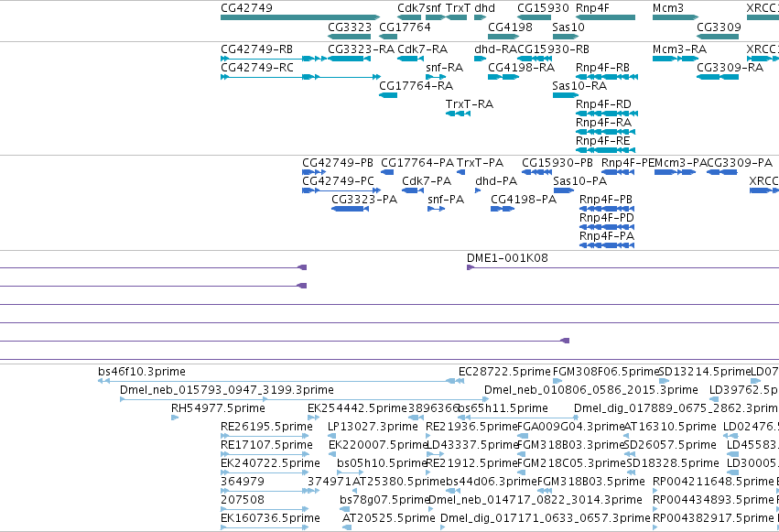Select the Rnp4F-RB transcript label

602,68
